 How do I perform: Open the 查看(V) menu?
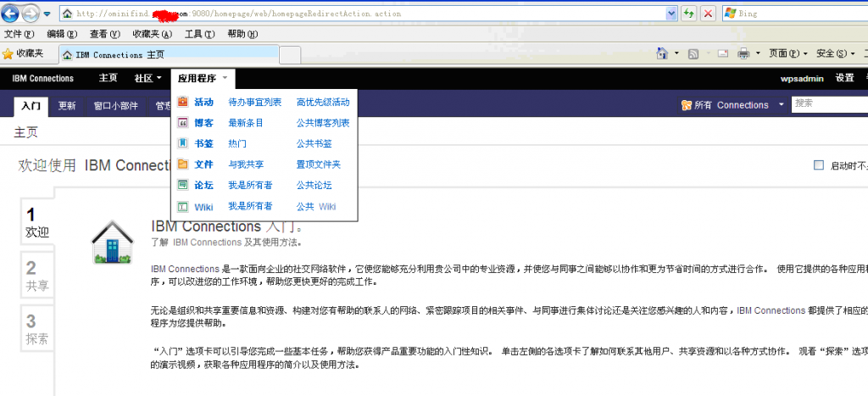(105, 34)
